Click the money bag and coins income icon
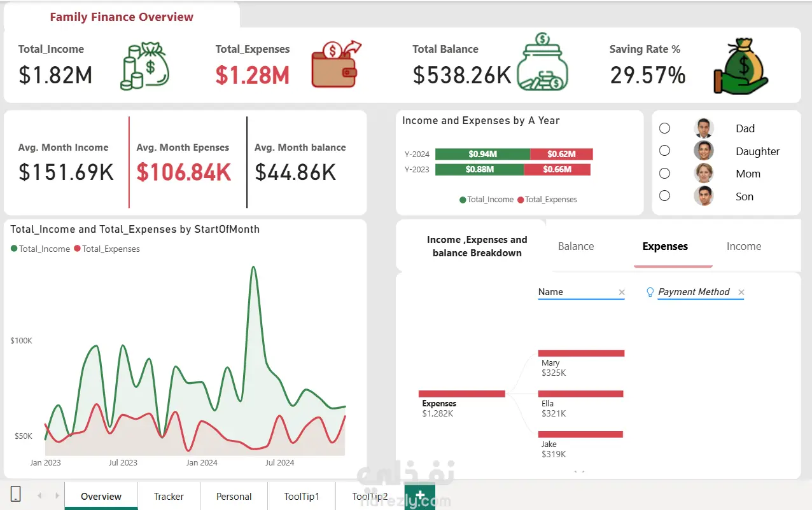 click(144, 67)
